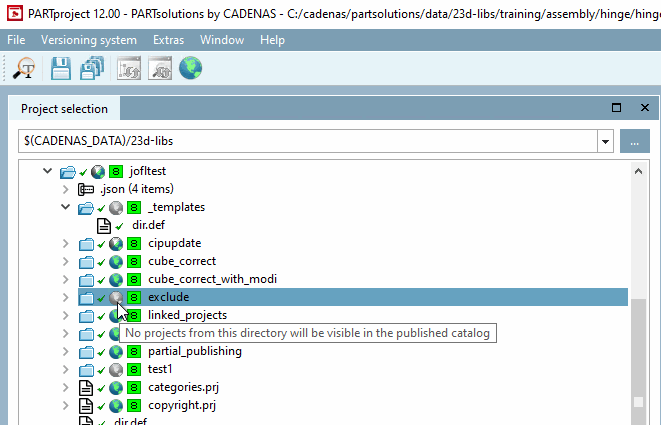This screenshot has width=661, height=425.
Task: Open the File menu
Action: click(x=16, y=40)
